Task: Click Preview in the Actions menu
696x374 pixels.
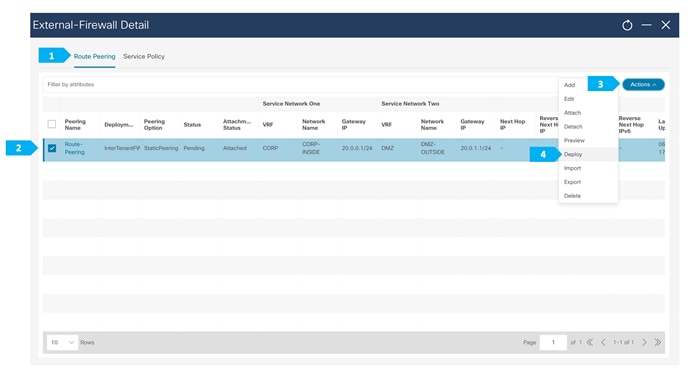Action: pyautogui.click(x=574, y=140)
